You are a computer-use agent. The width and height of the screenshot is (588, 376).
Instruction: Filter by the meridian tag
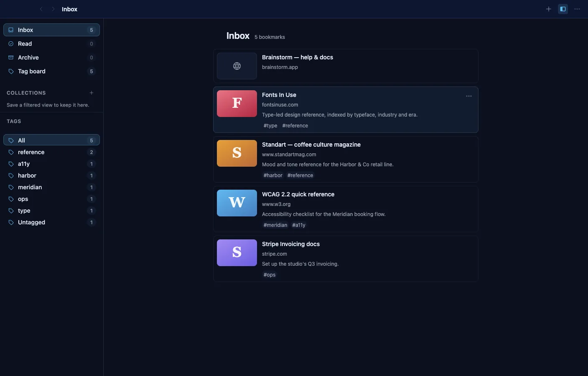51,187
